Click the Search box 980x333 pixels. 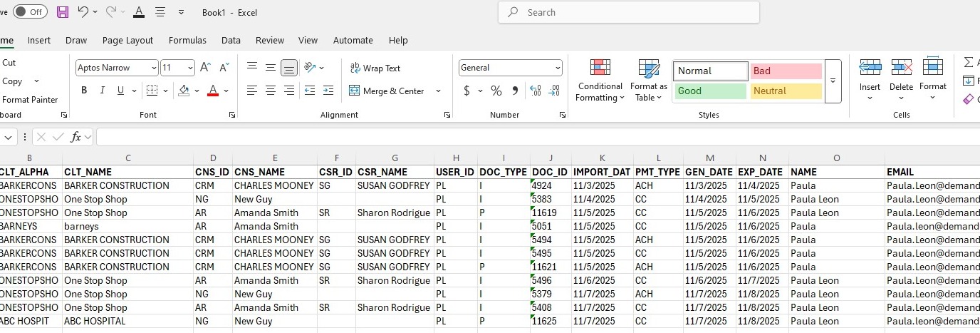629,12
